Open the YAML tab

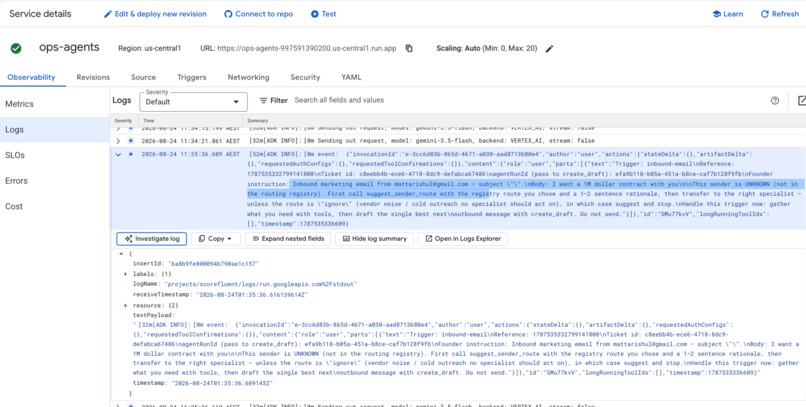[351, 77]
